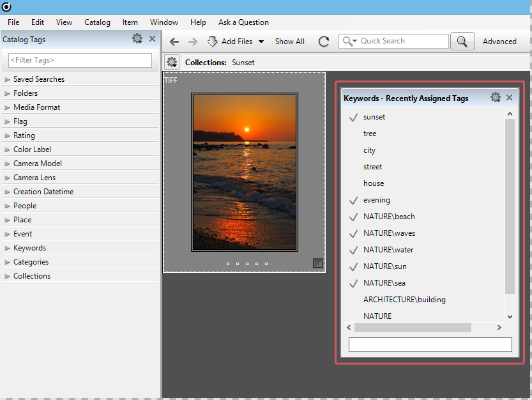The width and height of the screenshot is (532, 400).
Task: Open the Quick Search options dropdown
Action: point(354,41)
